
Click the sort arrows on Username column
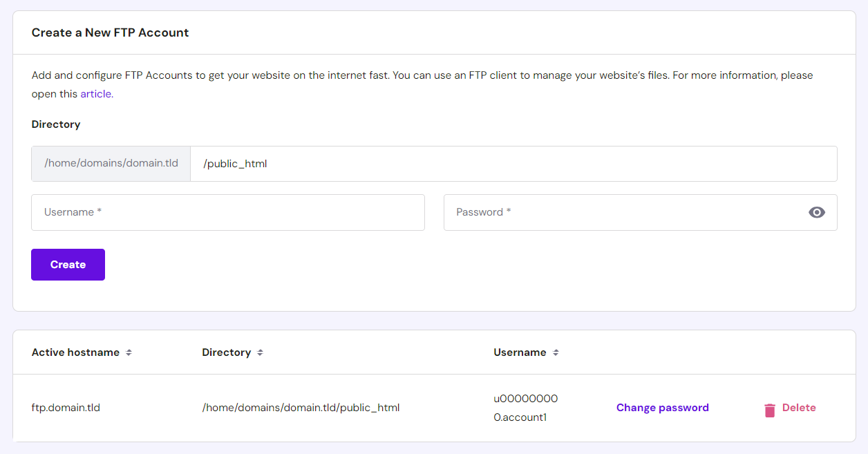click(556, 352)
